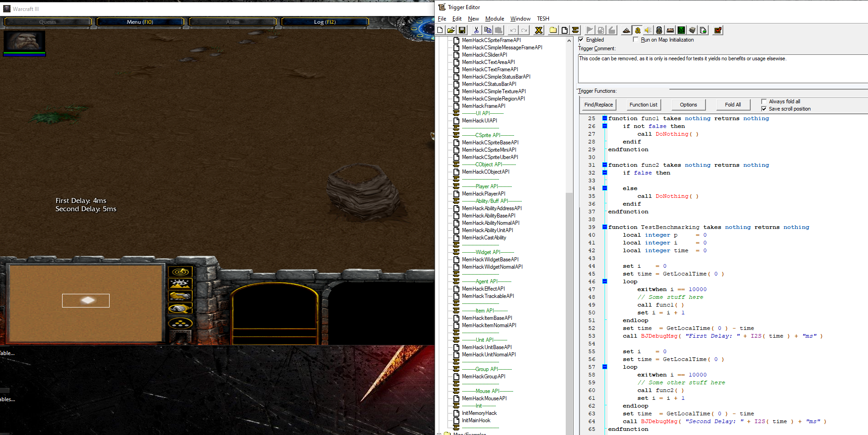This screenshot has height=435, width=868.
Task: Create a new trigger from the toolbar
Action: tap(564, 30)
